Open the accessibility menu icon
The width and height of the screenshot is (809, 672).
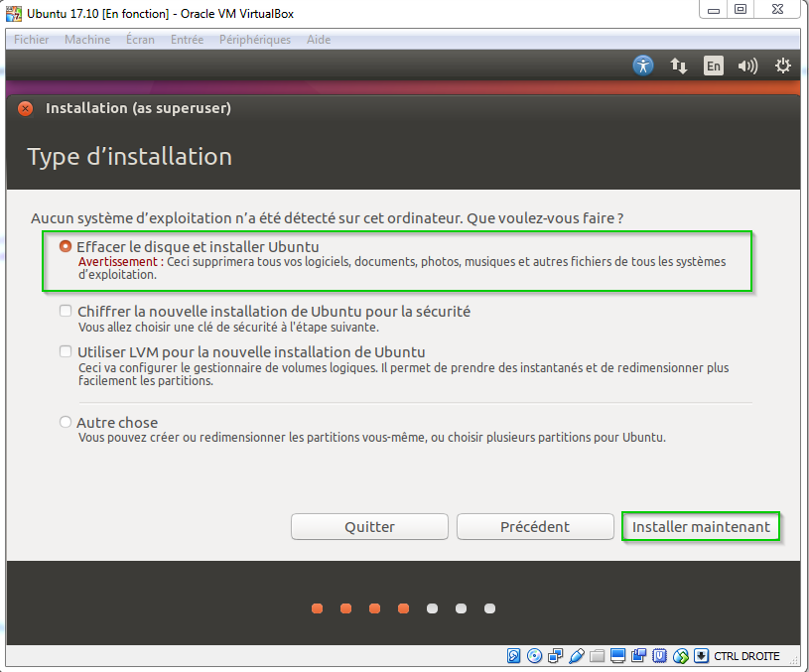[643, 66]
